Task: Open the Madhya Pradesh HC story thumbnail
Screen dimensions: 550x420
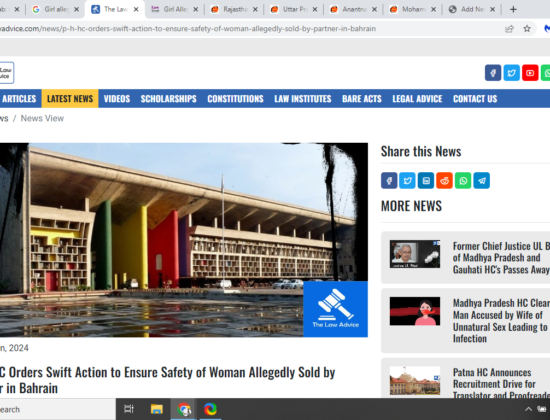Action: click(x=415, y=311)
